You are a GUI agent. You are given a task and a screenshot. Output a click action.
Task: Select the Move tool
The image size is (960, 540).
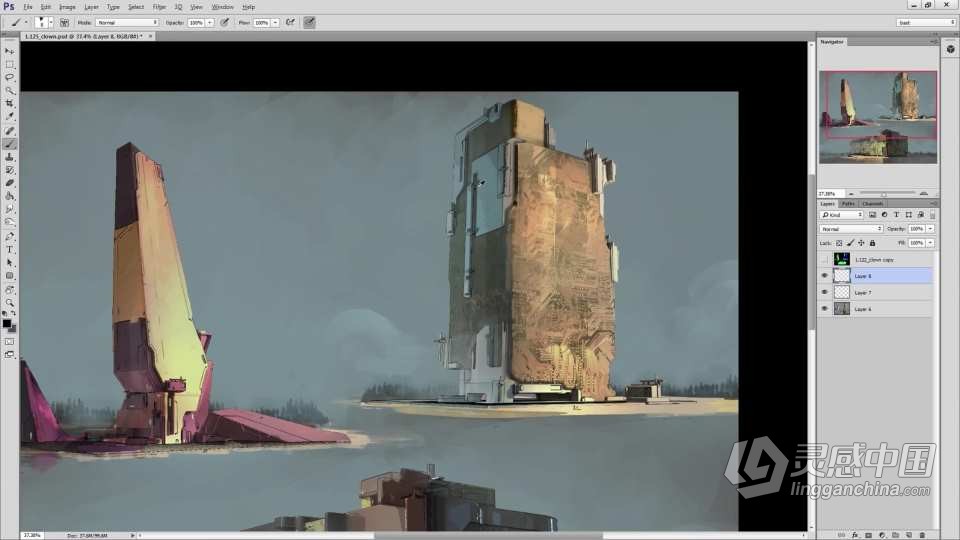(9, 51)
